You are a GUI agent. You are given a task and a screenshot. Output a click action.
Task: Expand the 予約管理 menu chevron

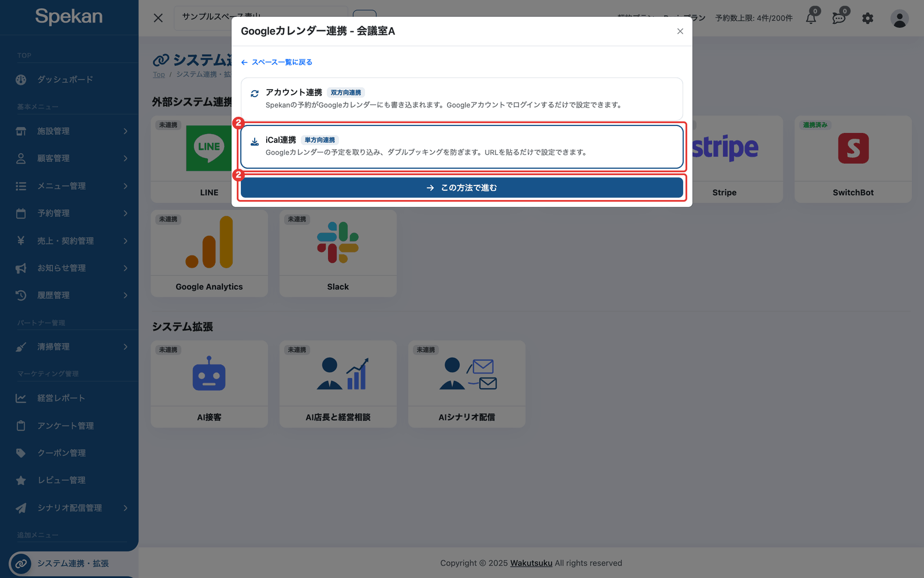coord(125,213)
